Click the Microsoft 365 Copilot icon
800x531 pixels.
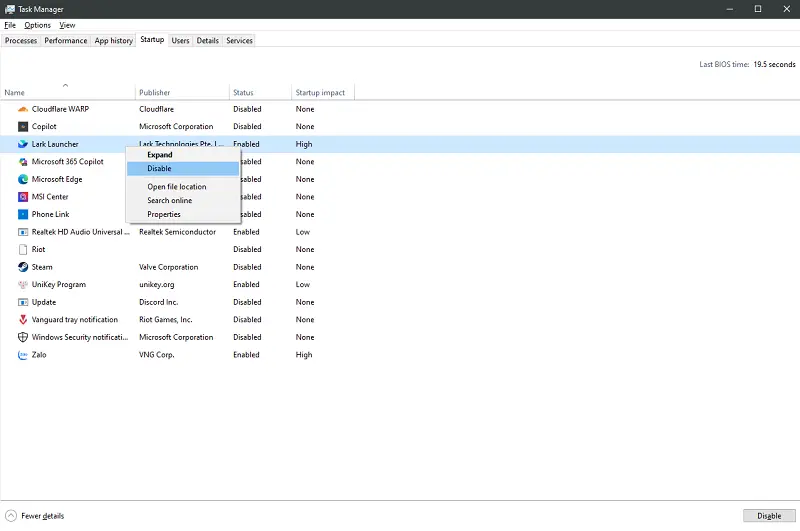pyautogui.click(x=23, y=162)
